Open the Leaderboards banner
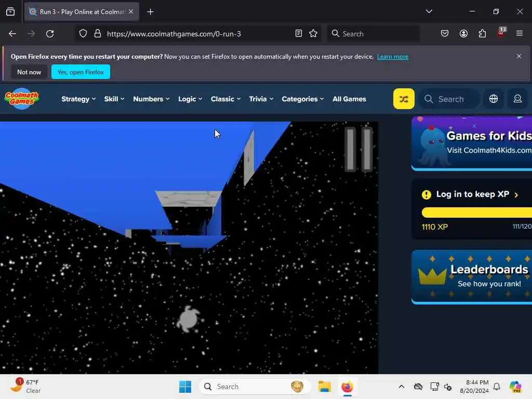The width and height of the screenshot is (532, 399). pyautogui.click(x=472, y=277)
